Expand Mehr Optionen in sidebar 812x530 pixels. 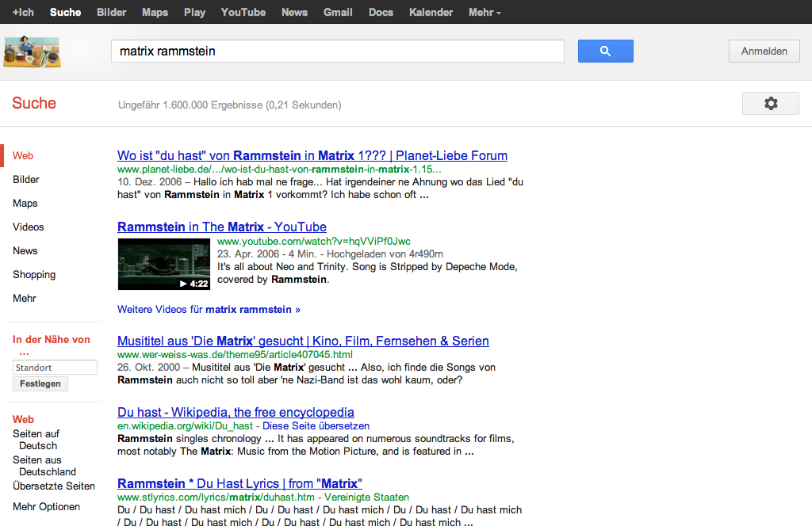tap(46, 507)
